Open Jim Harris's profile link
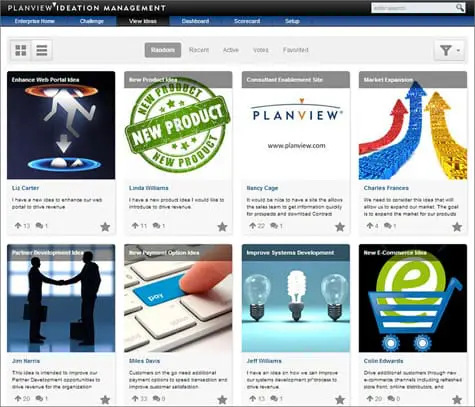This screenshot has height=407, width=475. click(26, 361)
